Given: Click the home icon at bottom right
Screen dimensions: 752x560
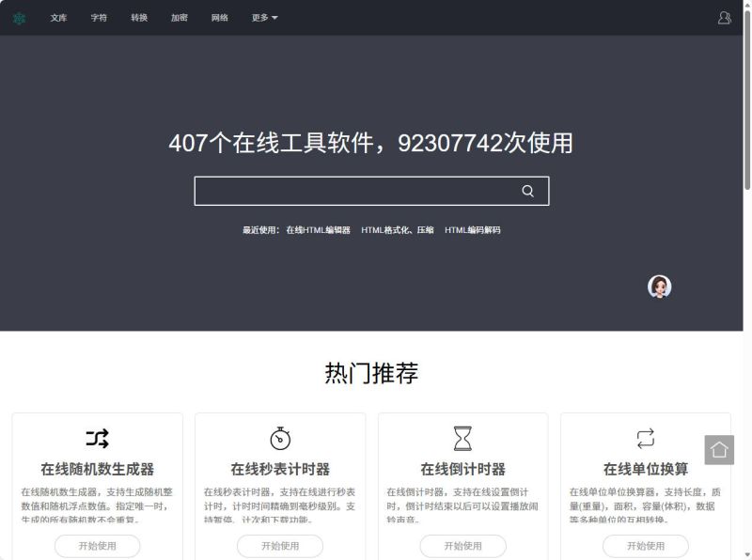Looking at the screenshot, I should point(720,450).
